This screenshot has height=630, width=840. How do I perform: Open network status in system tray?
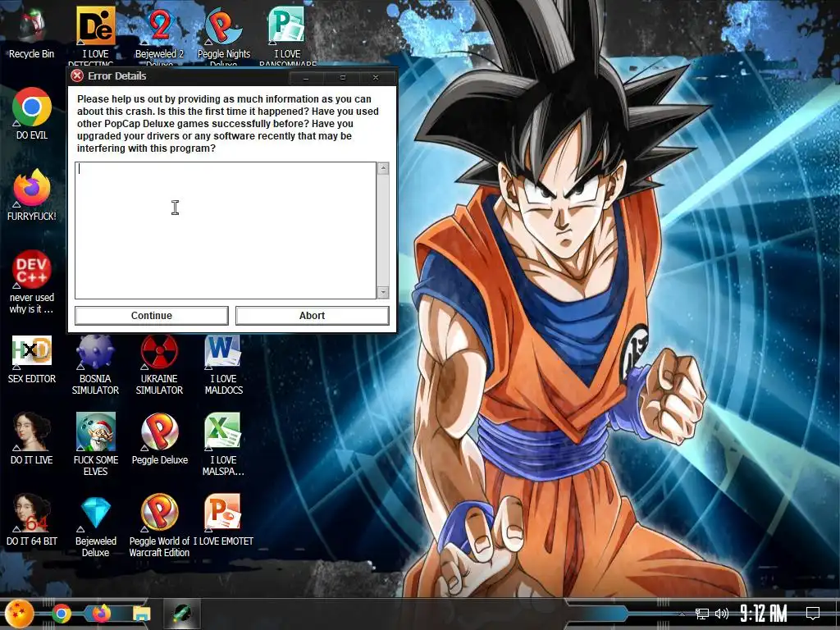[702, 614]
